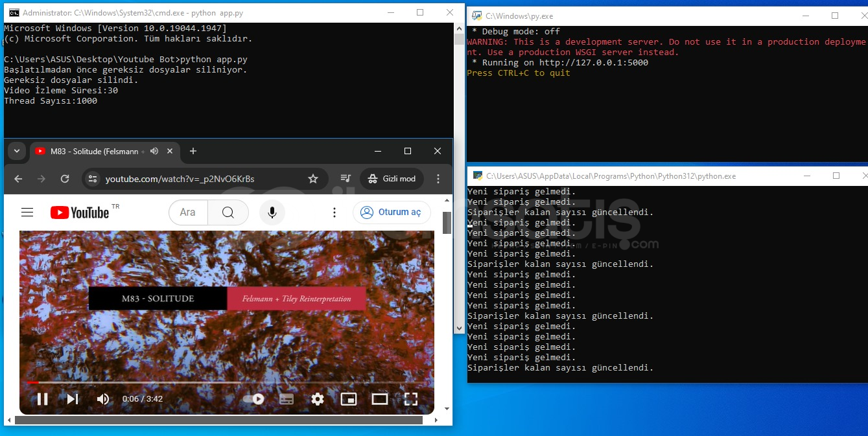This screenshot has height=436, width=868.
Task: Switch to miniplayer mode
Action: [x=349, y=399]
